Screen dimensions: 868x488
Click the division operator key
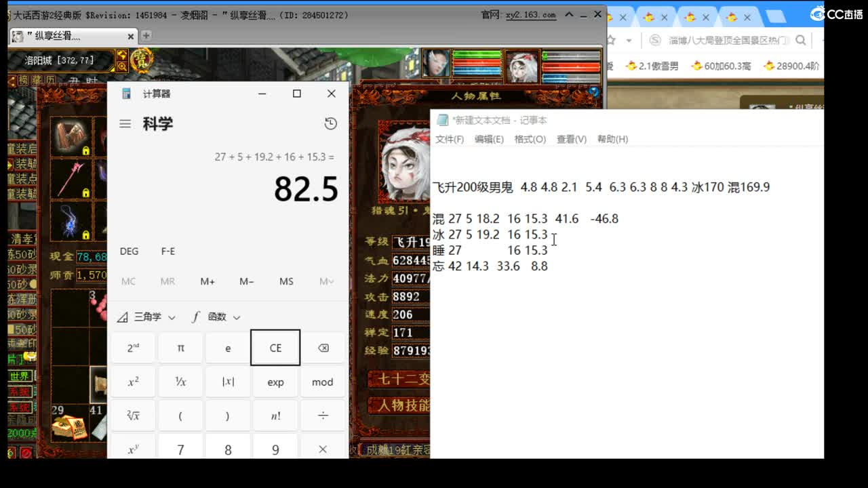point(323,415)
